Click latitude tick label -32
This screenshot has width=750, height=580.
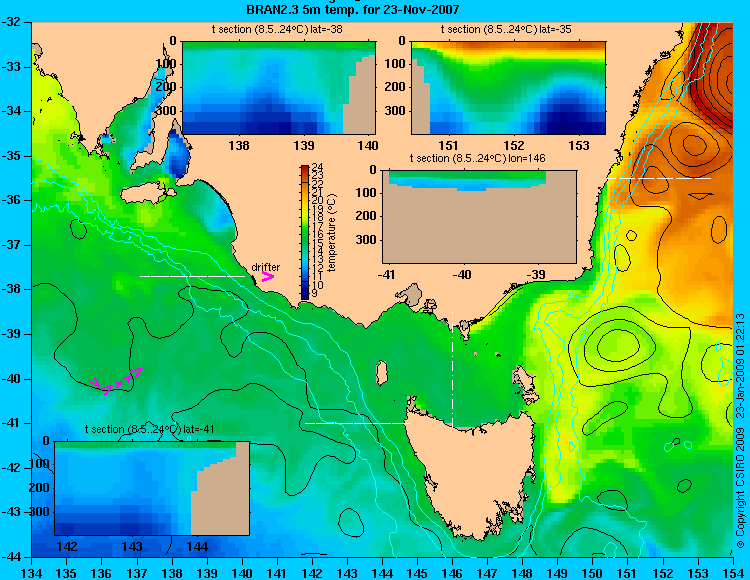click(11, 22)
